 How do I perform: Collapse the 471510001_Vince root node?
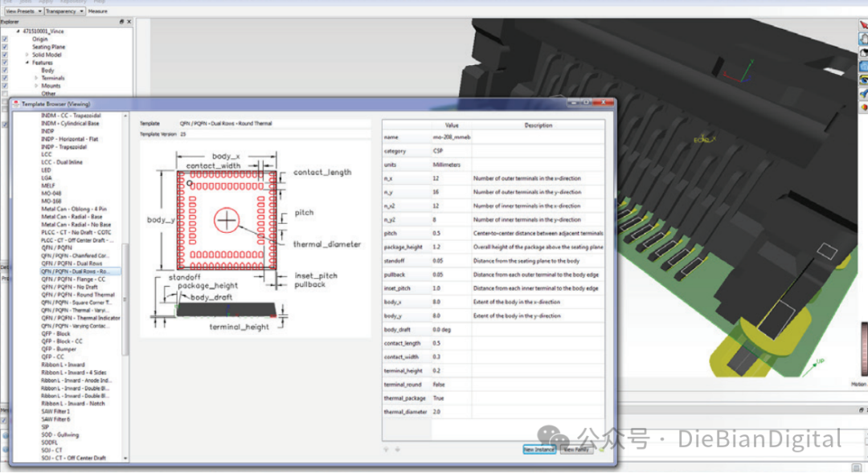pyautogui.click(x=18, y=31)
